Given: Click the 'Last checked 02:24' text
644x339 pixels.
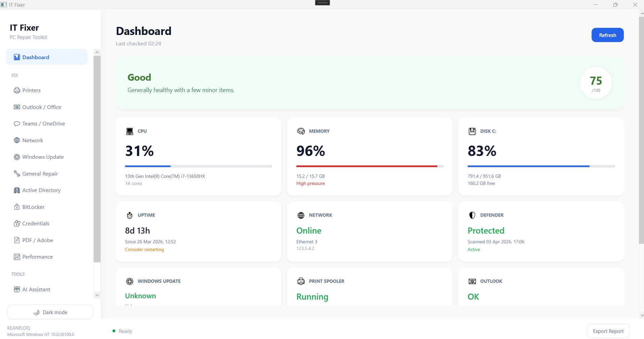Looking at the screenshot, I should click(x=138, y=44).
